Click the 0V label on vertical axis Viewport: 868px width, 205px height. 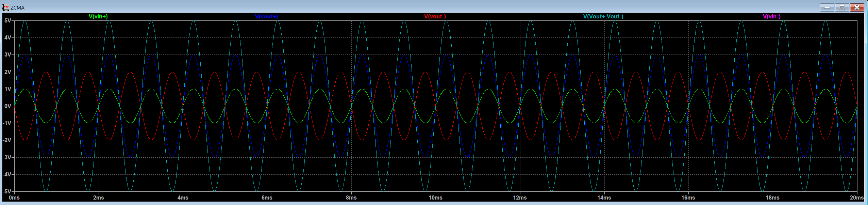pyautogui.click(x=7, y=106)
